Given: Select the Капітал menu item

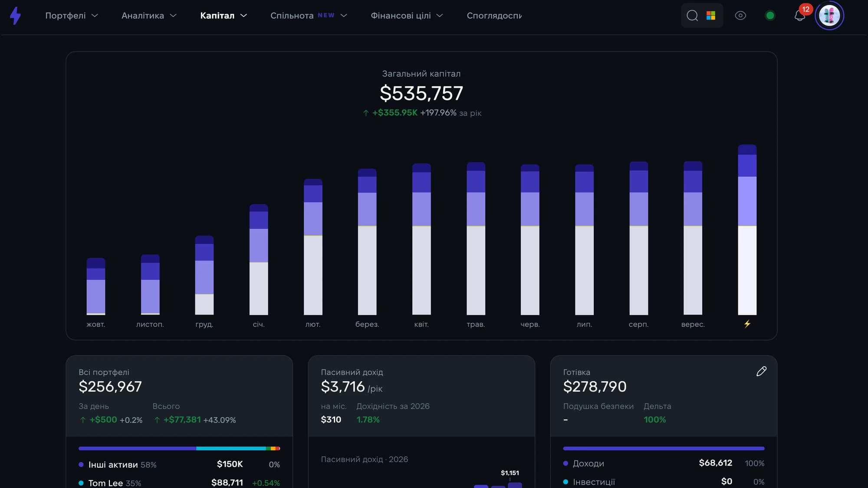Looking at the screenshot, I should (x=217, y=16).
